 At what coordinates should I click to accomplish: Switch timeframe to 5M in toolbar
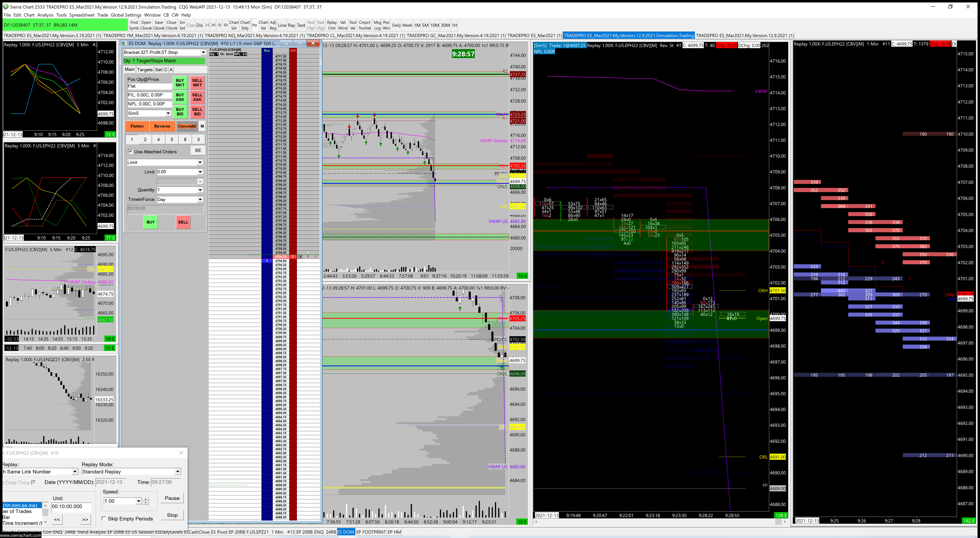(x=425, y=25)
